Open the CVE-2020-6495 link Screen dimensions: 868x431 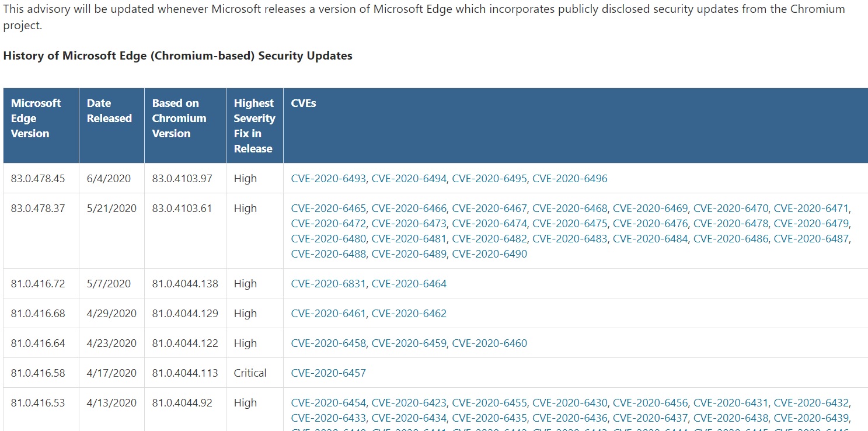[x=490, y=179]
